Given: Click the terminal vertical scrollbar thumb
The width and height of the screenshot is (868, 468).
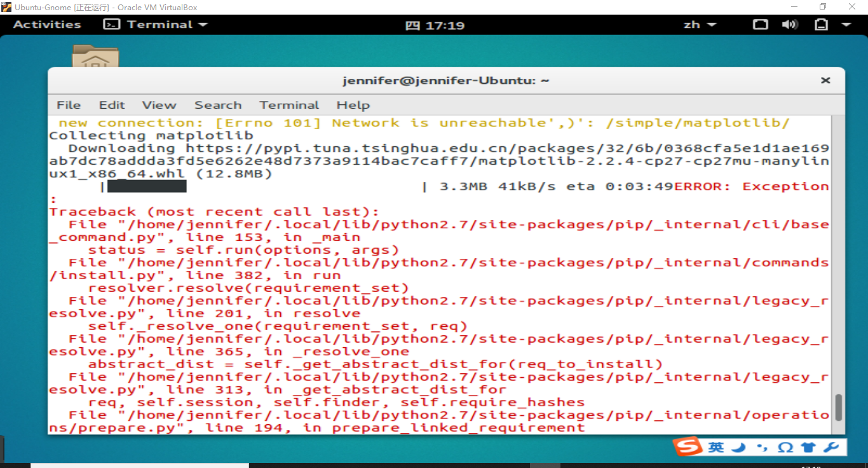Looking at the screenshot, I should point(839,407).
